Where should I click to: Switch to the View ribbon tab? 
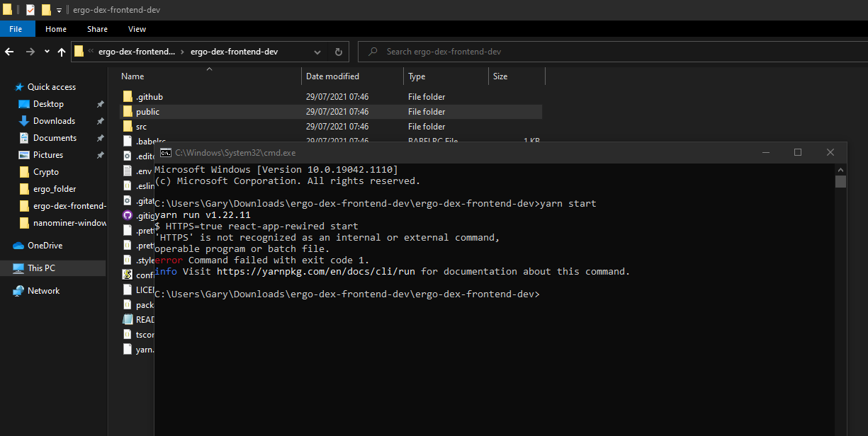click(x=137, y=29)
